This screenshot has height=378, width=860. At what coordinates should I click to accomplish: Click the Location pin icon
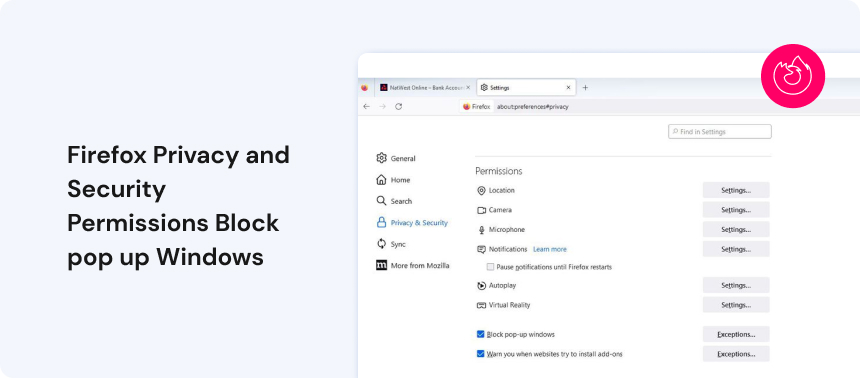pos(481,190)
